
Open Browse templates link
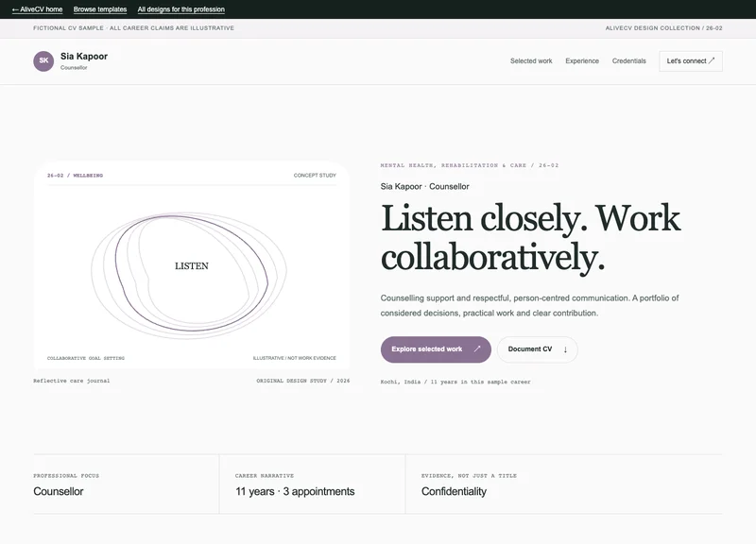tap(100, 9)
